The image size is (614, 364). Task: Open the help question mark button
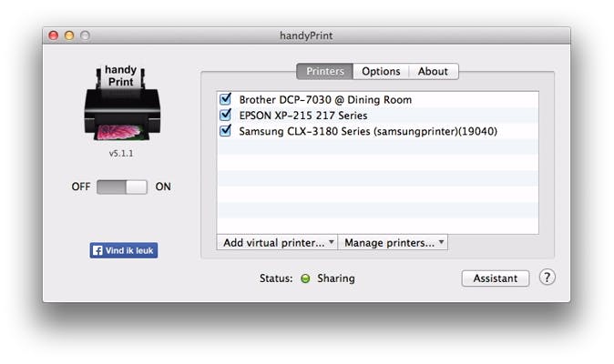pyautogui.click(x=547, y=278)
